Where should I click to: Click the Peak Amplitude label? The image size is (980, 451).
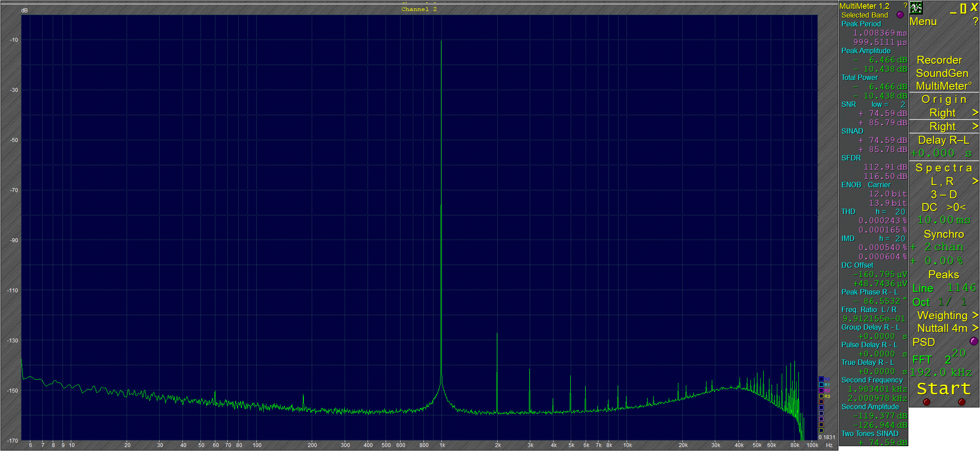(866, 51)
